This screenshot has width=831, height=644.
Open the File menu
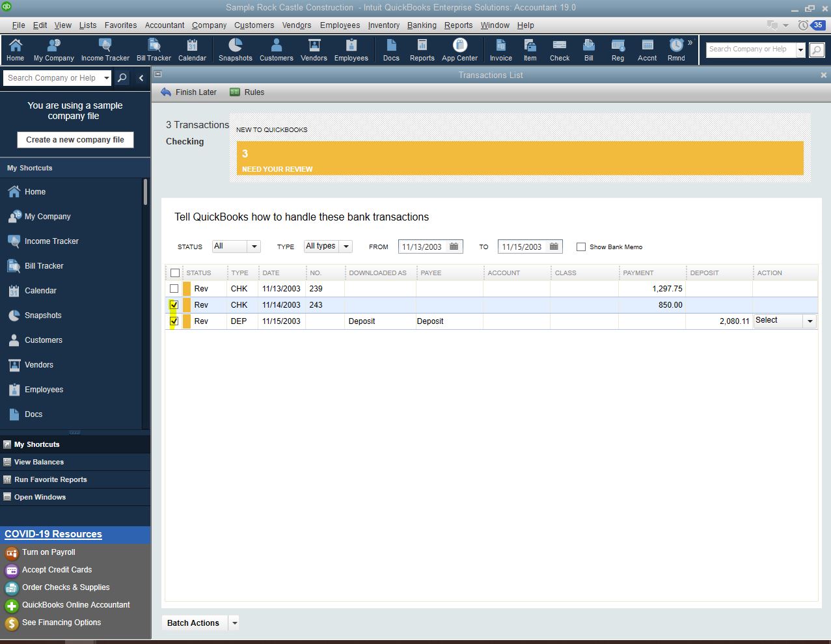(19, 25)
